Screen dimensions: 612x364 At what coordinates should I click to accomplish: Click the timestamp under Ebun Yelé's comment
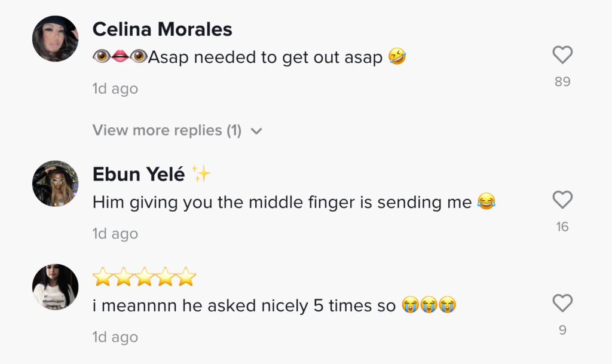pyautogui.click(x=115, y=234)
